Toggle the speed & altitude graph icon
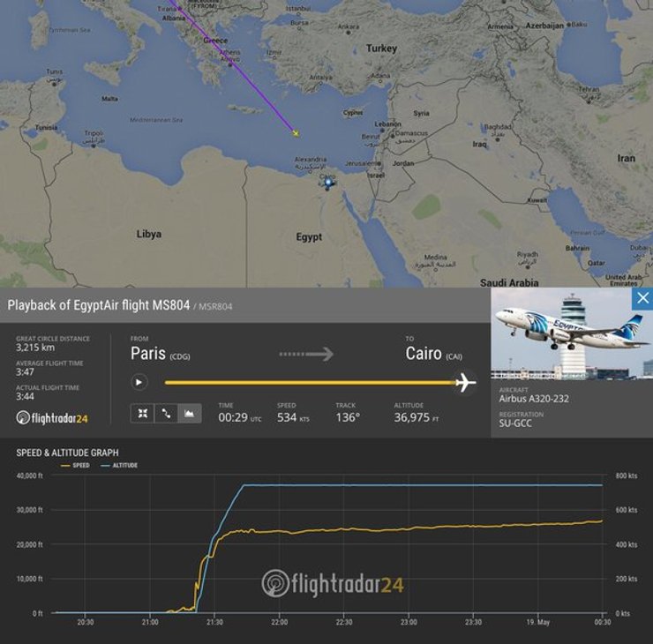The height and width of the screenshot is (644, 653). coord(190,413)
